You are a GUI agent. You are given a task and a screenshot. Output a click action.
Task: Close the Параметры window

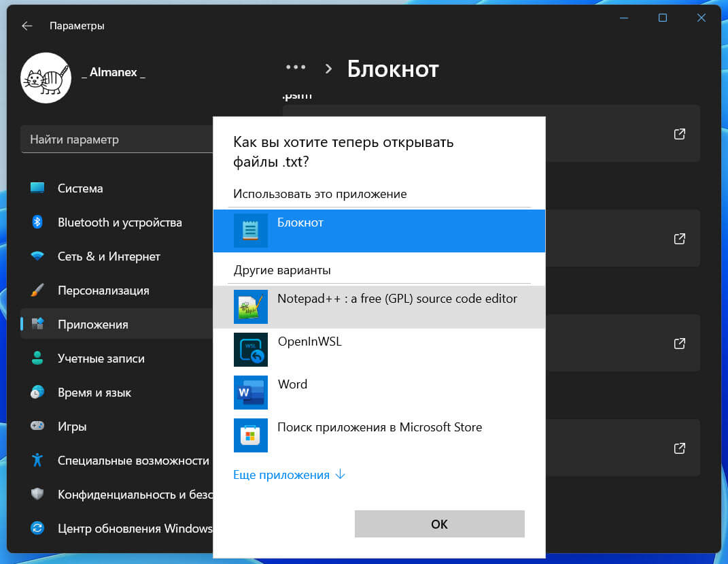point(701,18)
